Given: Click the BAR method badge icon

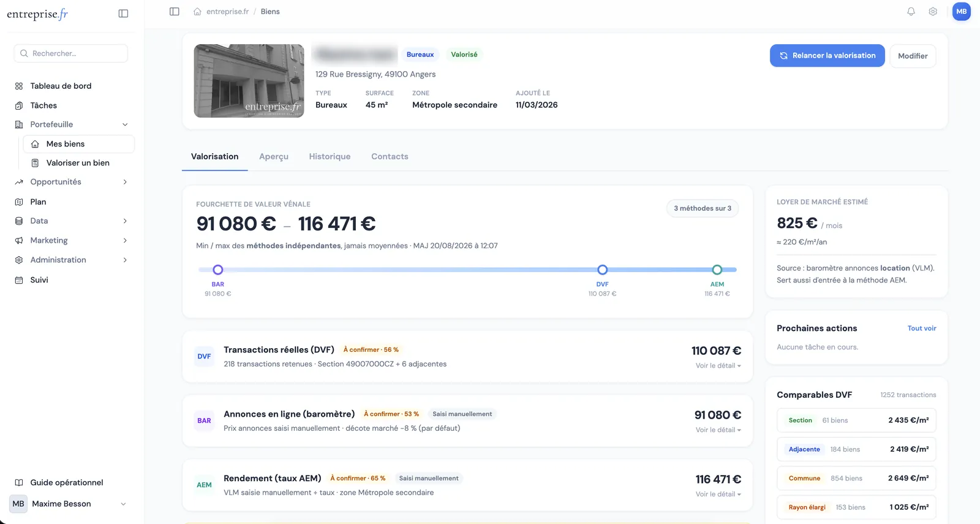Looking at the screenshot, I should click(x=204, y=420).
